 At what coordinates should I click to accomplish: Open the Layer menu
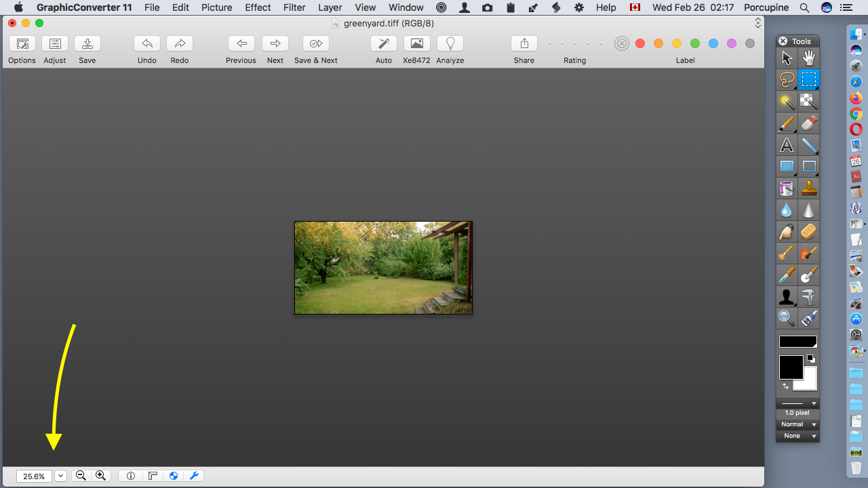(x=330, y=7)
